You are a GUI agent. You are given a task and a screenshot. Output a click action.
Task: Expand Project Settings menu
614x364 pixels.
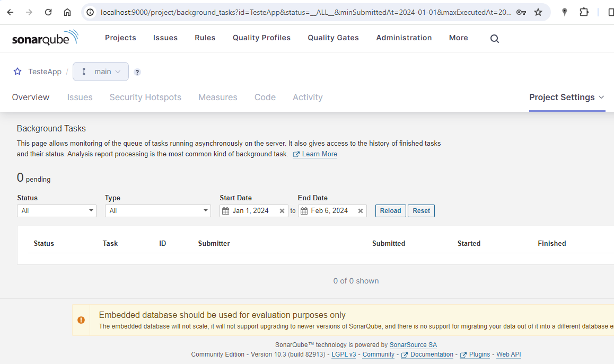pyautogui.click(x=567, y=97)
